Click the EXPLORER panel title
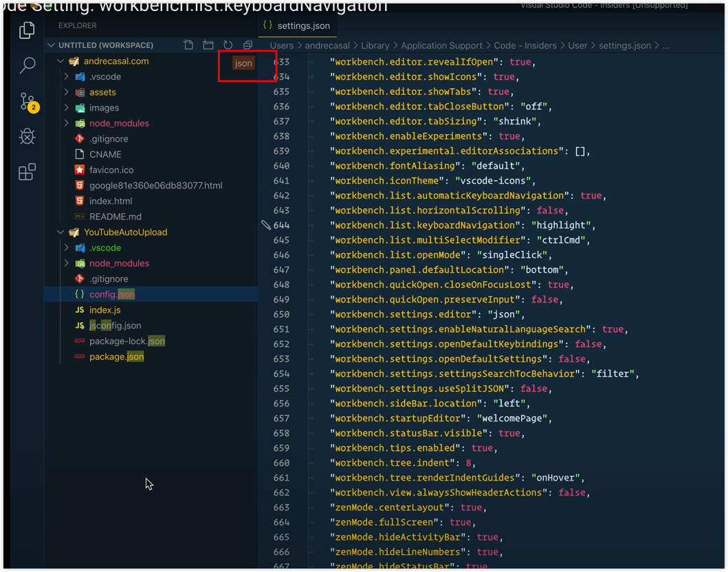This screenshot has height=572, width=728. coord(78,25)
